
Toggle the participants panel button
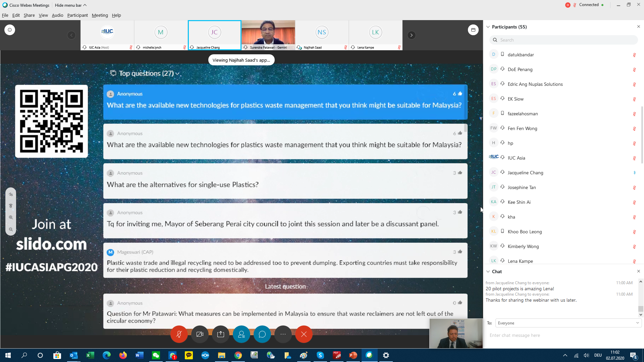(241, 334)
